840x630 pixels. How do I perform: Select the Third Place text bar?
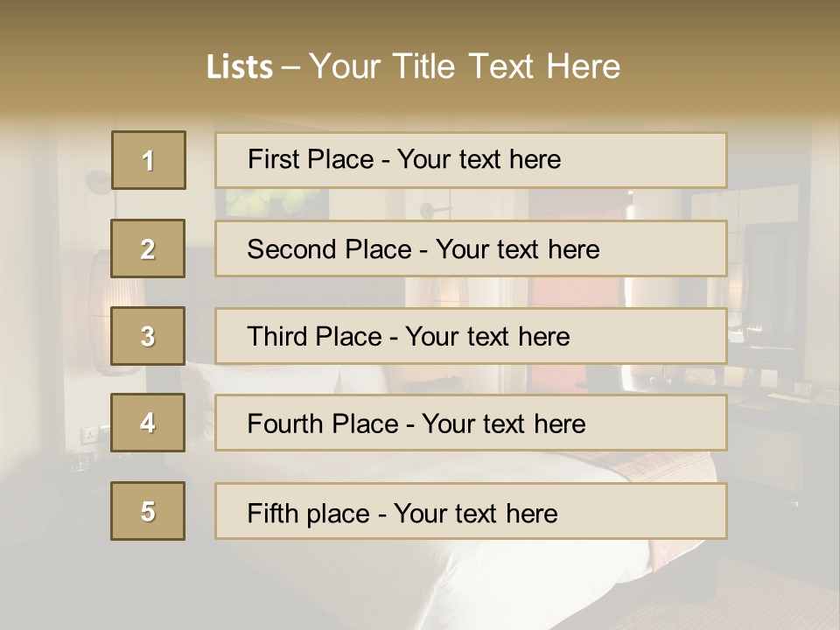[x=471, y=336]
